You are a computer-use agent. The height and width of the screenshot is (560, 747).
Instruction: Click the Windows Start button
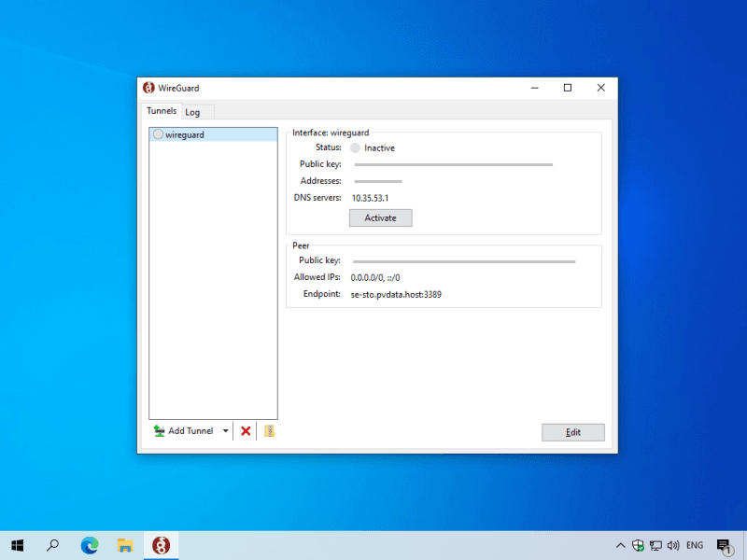click(18, 545)
